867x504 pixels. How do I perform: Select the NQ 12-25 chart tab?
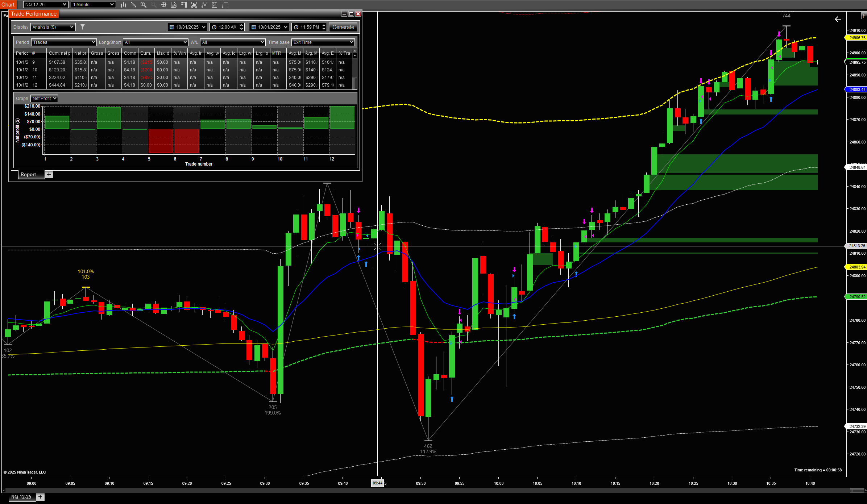[21, 497]
